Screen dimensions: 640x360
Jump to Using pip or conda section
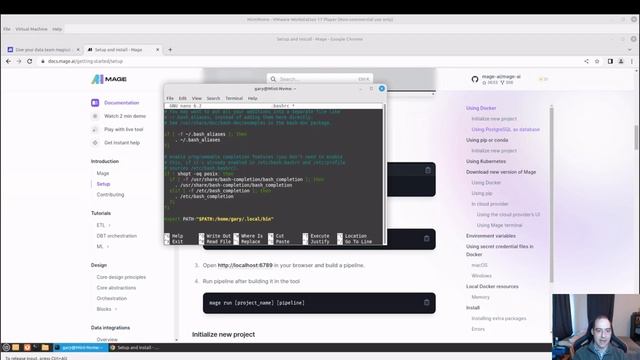[x=487, y=140]
